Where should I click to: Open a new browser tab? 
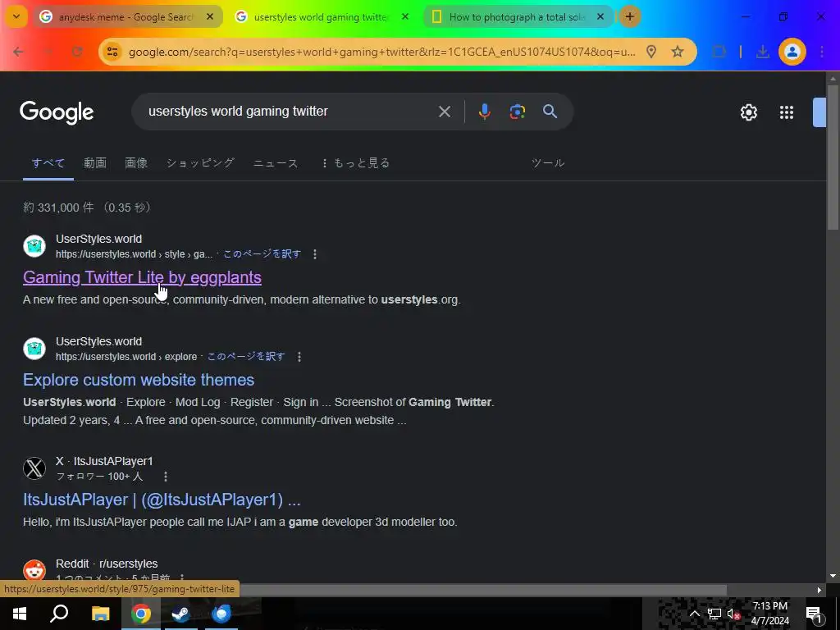tap(630, 16)
